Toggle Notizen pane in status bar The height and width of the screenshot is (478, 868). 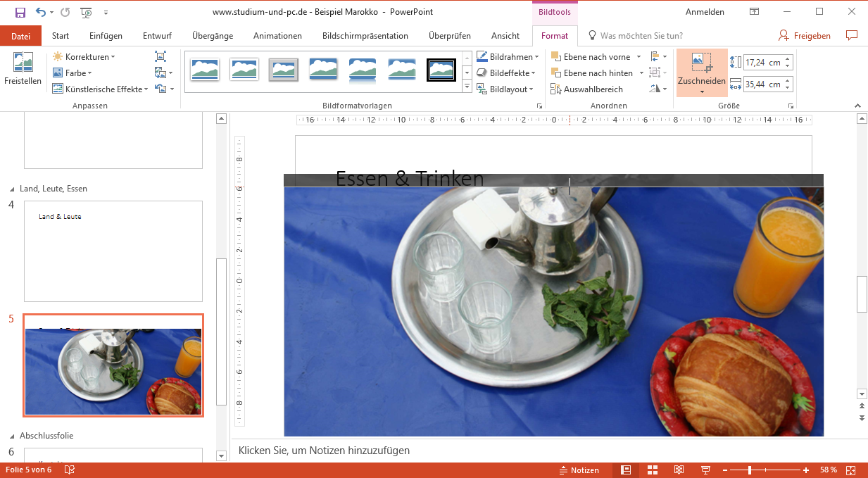click(579, 470)
